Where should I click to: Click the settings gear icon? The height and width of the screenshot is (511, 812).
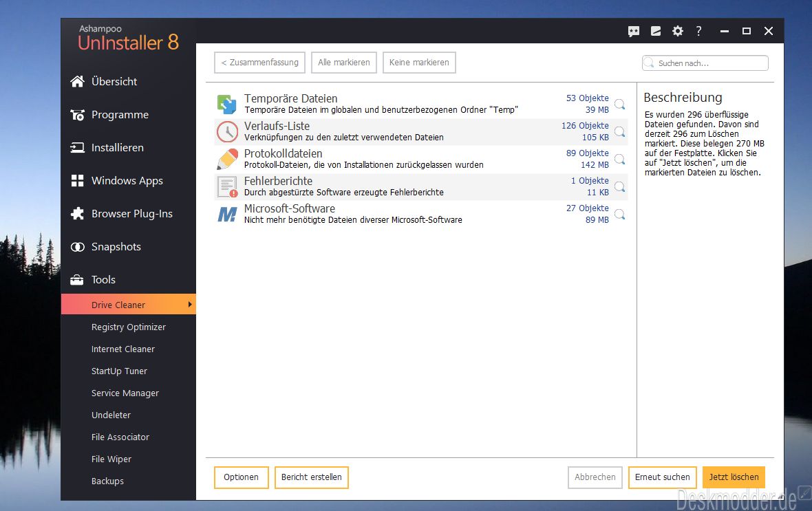pos(677,31)
